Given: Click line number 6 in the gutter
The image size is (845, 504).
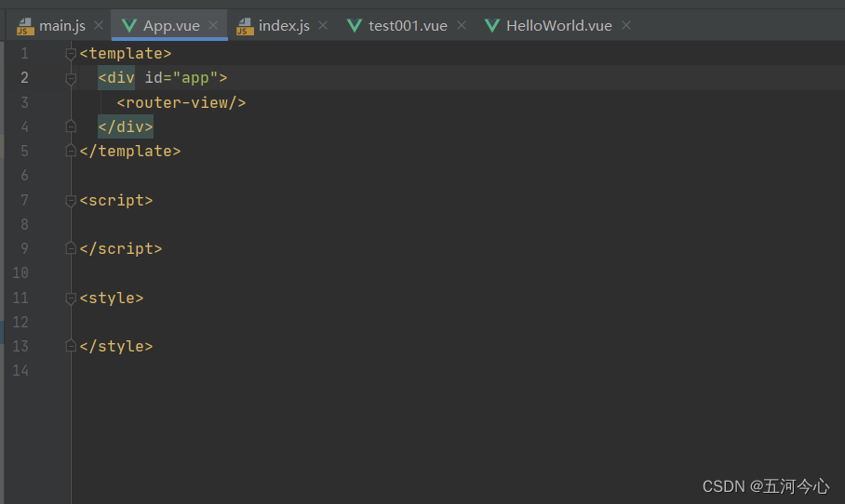Looking at the screenshot, I should [x=24, y=175].
